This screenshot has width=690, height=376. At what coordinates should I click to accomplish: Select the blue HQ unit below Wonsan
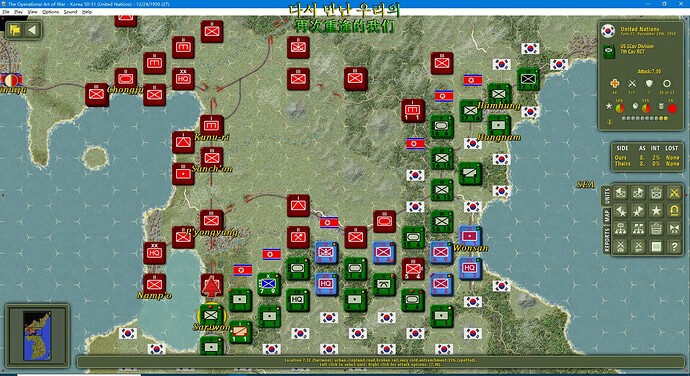pos(470,268)
